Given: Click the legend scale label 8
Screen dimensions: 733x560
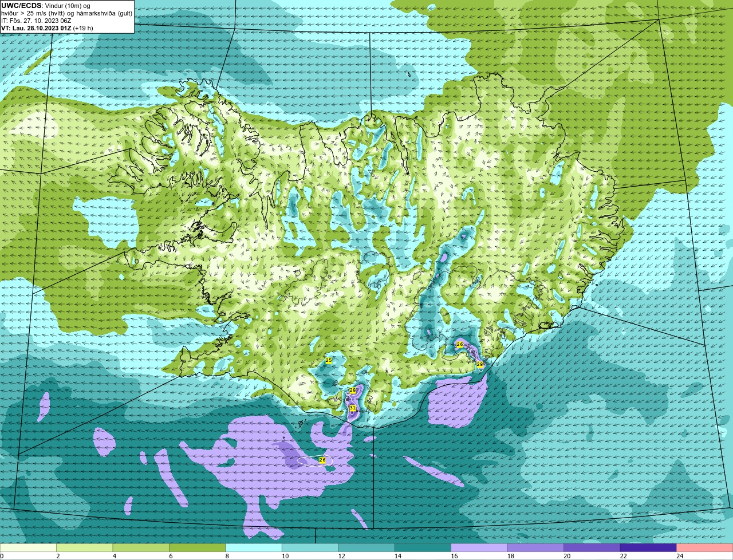Looking at the screenshot, I should pyautogui.click(x=228, y=556).
